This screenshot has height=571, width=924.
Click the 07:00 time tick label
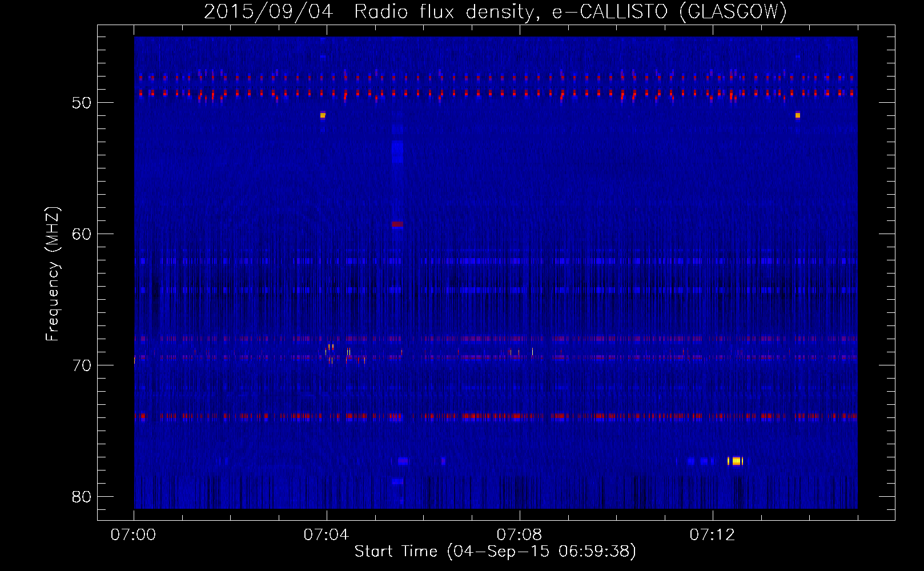click(x=134, y=535)
